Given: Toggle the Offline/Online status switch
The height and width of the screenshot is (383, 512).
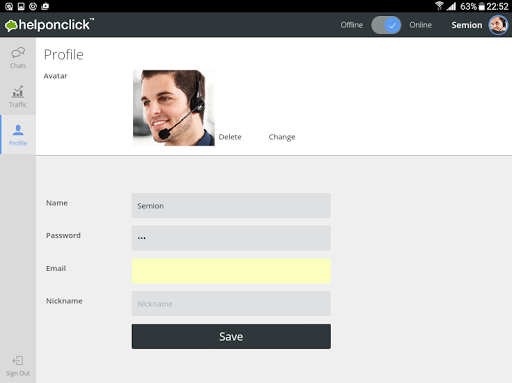Looking at the screenshot, I should [x=386, y=25].
